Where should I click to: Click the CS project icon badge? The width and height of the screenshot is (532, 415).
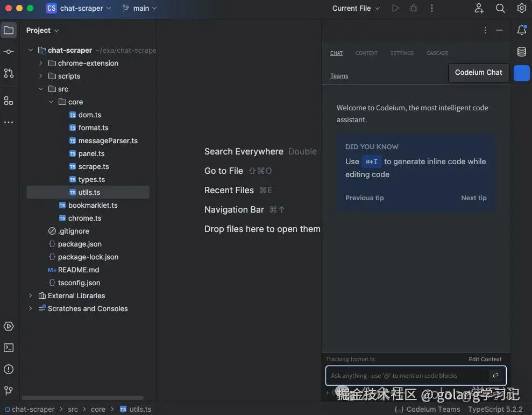point(52,8)
